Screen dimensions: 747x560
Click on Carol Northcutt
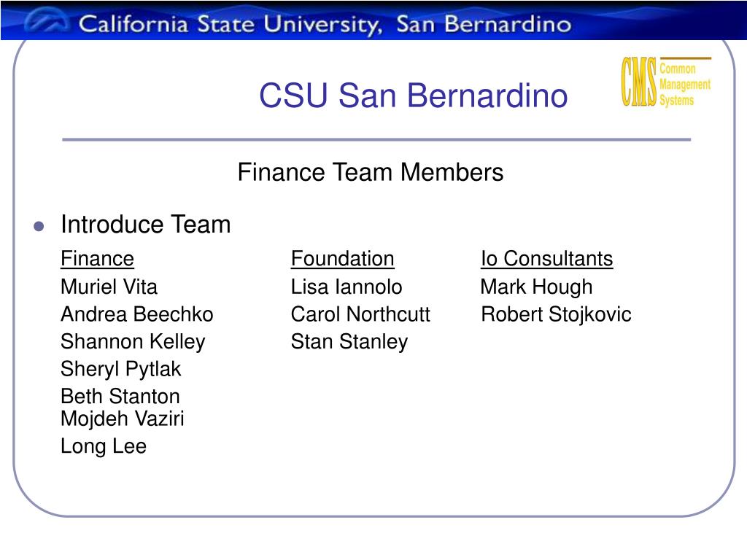360,314
